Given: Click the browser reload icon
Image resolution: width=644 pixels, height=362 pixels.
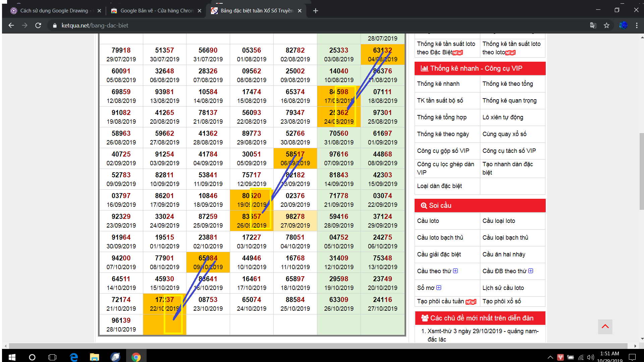Looking at the screenshot, I should [38, 25].
